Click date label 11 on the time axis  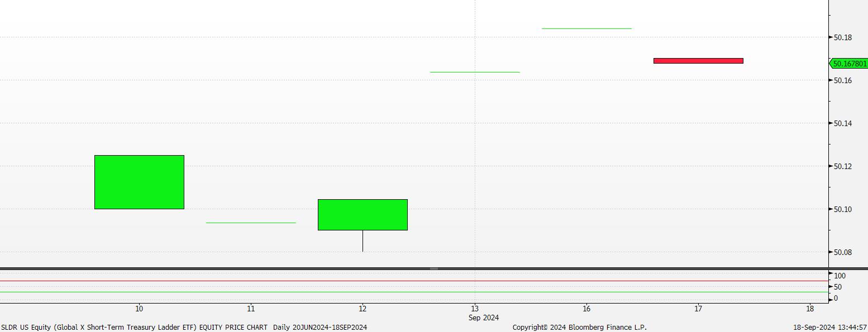pos(251,309)
